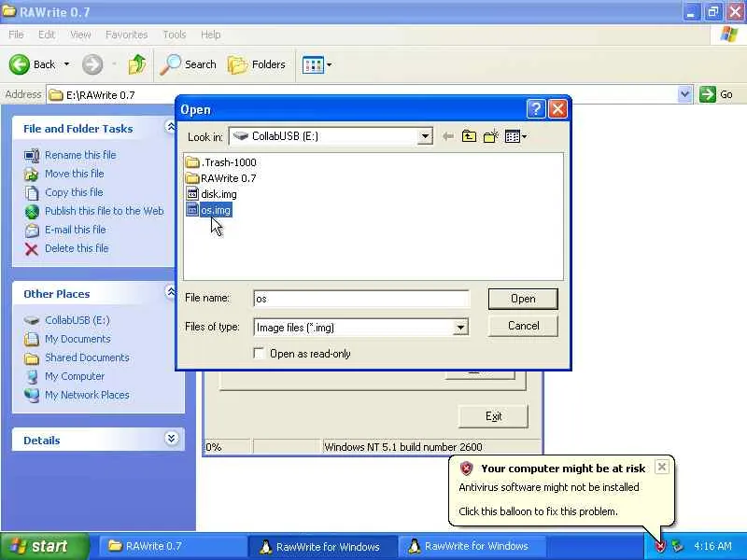Toggle the Folders pane button
This screenshot has width=747, height=560.
pos(257,64)
